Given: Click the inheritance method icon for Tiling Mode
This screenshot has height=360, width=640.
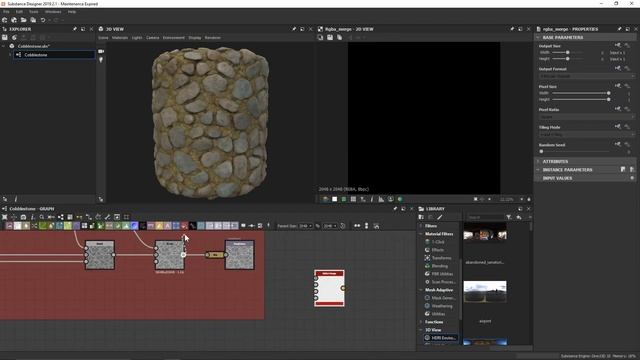Looking at the screenshot, I should pyautogui.click(x=618, y=127).
